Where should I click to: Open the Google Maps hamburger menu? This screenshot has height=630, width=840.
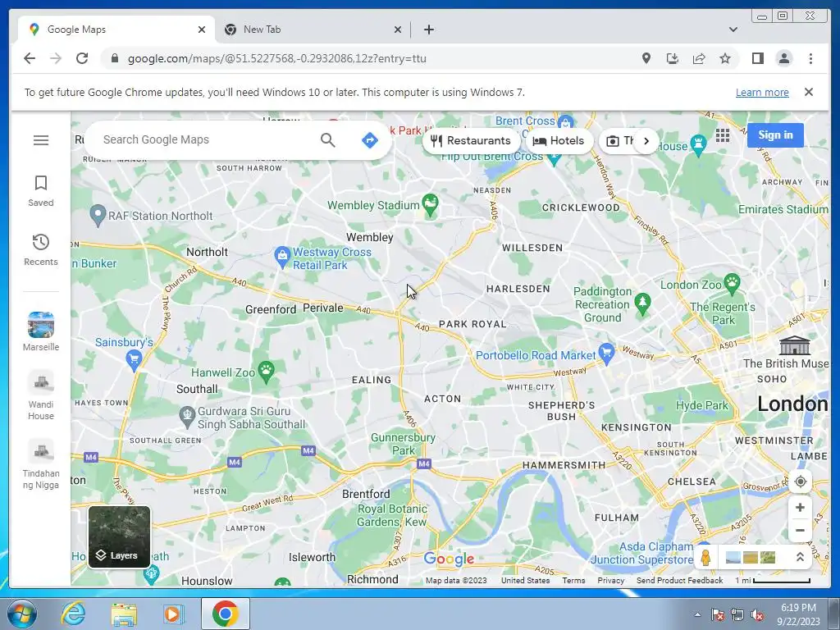click(41, 140)
